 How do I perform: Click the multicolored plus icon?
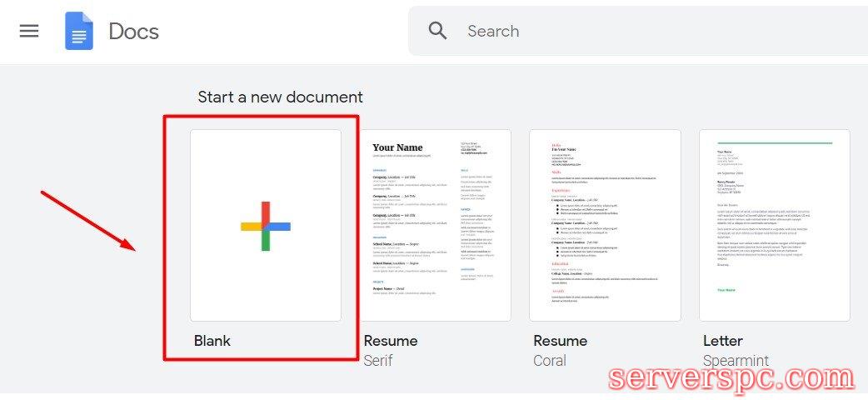265,226
